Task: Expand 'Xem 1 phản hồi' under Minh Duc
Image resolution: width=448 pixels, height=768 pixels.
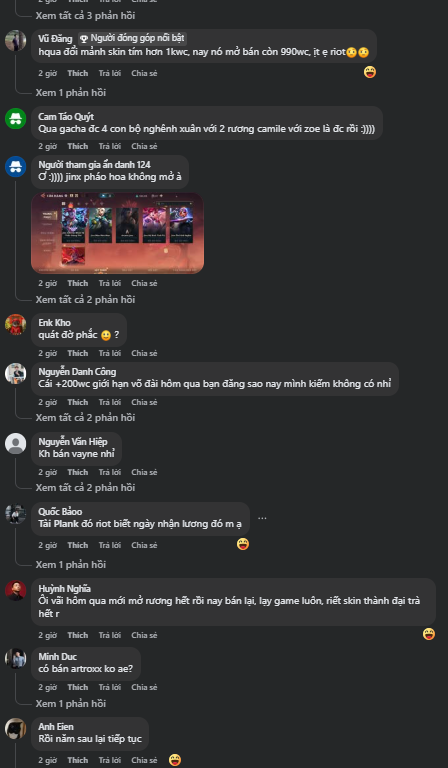Action: tap(71, 703)
